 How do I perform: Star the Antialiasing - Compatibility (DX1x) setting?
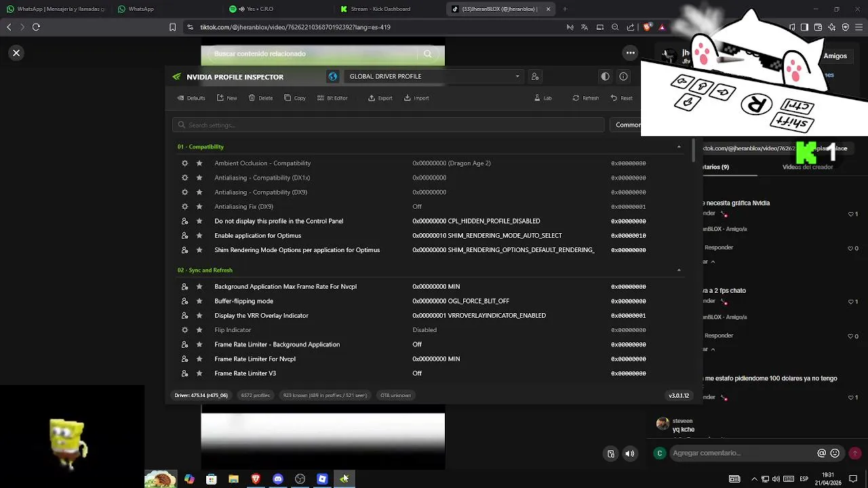pos(199,178)
